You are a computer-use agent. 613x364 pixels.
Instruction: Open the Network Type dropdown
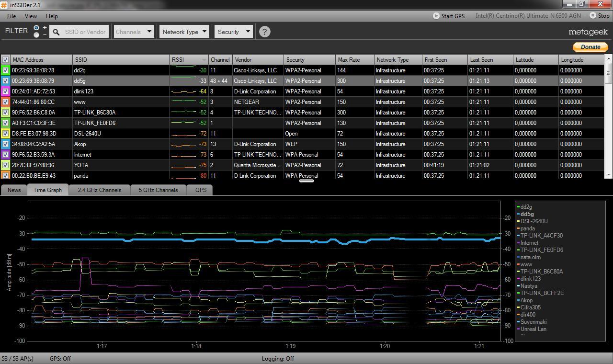pos(184,32)
